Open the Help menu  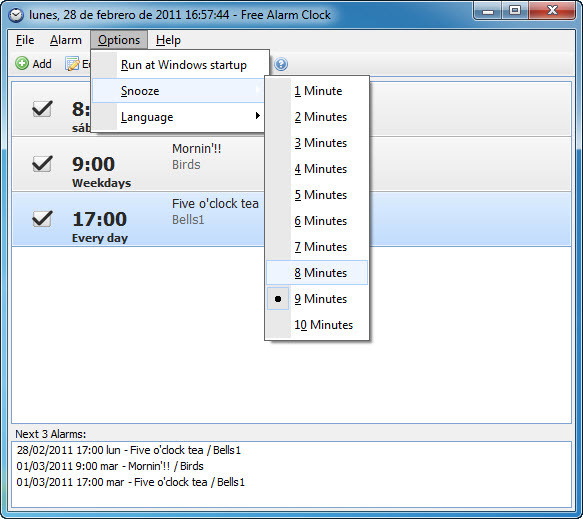tap(168, 40)
